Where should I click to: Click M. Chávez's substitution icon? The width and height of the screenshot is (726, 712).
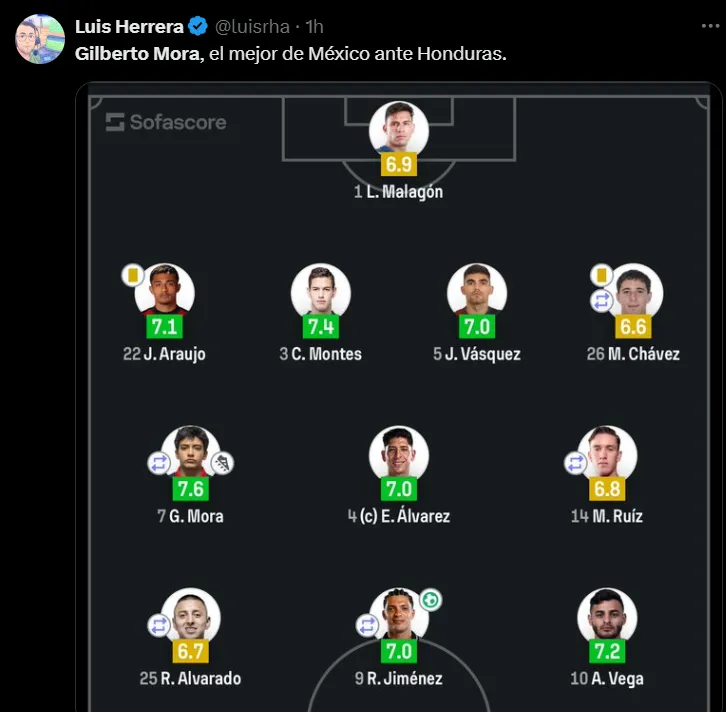pyautogui.click(x=602, y=300)
